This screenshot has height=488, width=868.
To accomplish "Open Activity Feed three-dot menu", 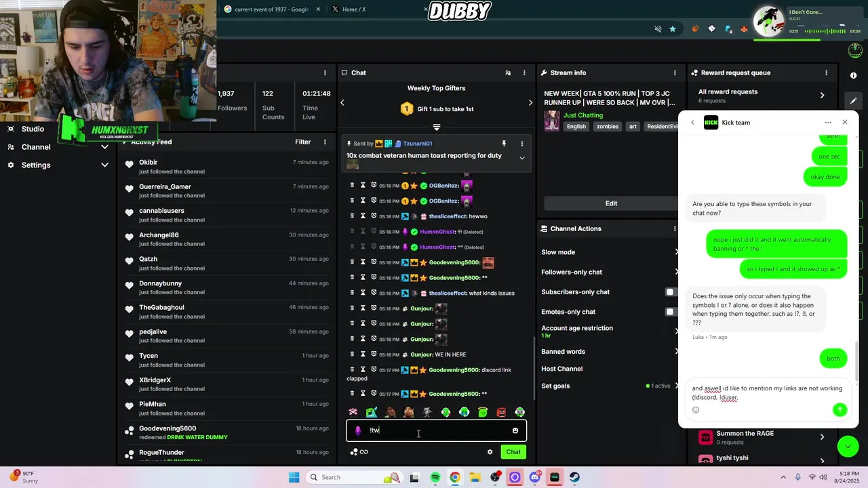I will click(x=325, y=142).
